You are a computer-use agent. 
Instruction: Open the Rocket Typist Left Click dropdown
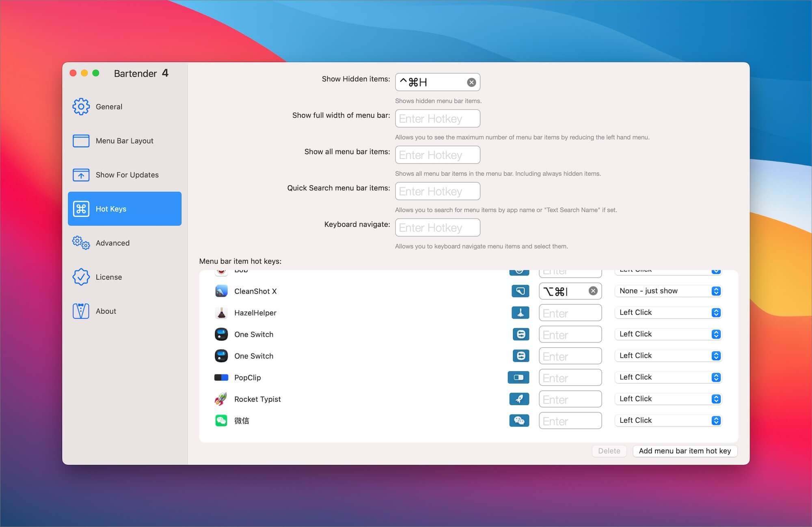[668, 399]
